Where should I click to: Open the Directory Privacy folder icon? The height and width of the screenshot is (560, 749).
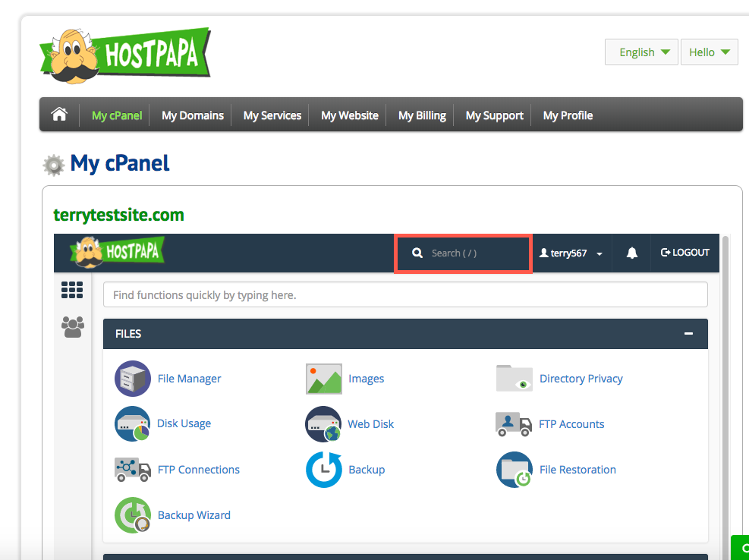point(515,379)
